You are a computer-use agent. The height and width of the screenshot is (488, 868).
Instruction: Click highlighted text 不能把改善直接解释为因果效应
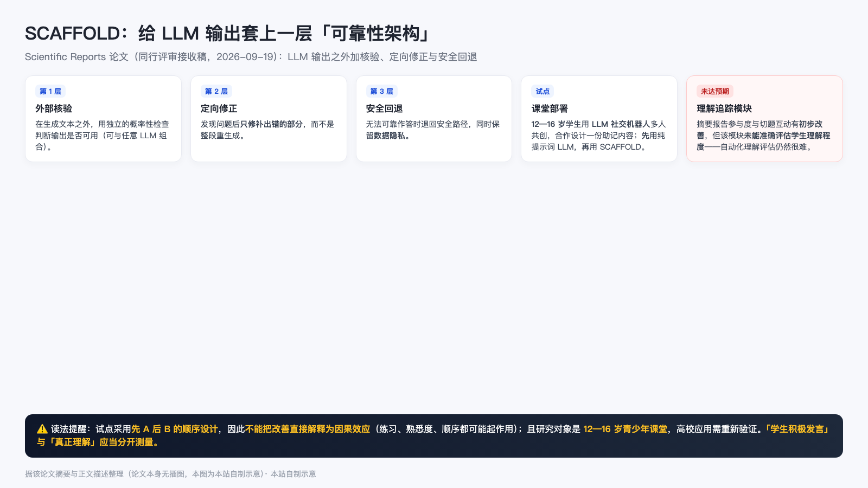click(x=308, y=429)
